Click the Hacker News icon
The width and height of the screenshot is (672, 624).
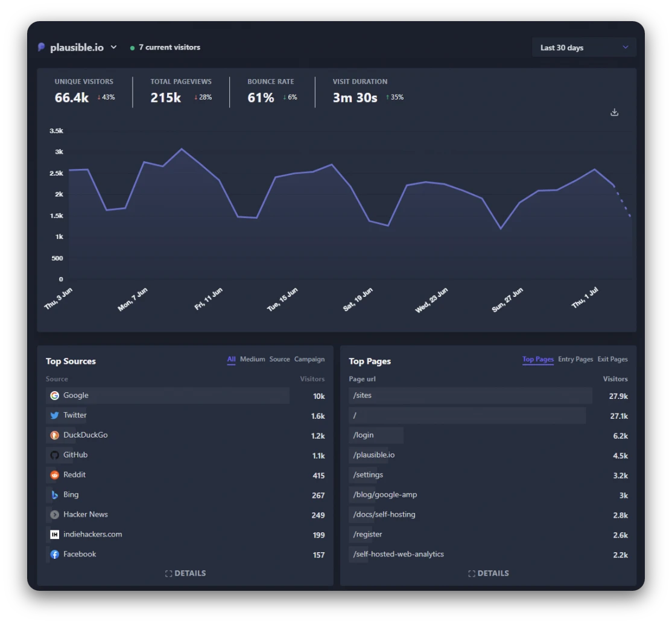tap(55, 515)
